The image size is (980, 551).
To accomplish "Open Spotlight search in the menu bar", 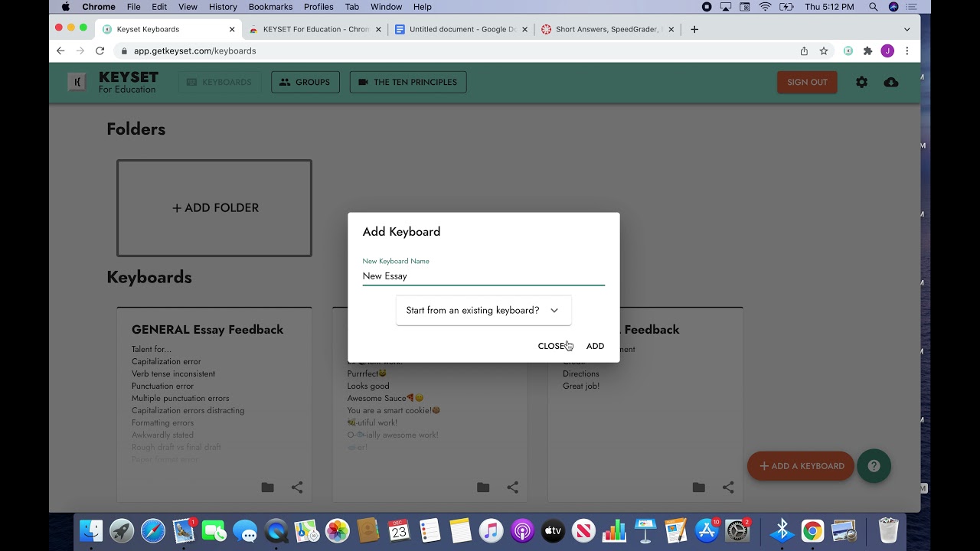I will click(x=874, y=7).
